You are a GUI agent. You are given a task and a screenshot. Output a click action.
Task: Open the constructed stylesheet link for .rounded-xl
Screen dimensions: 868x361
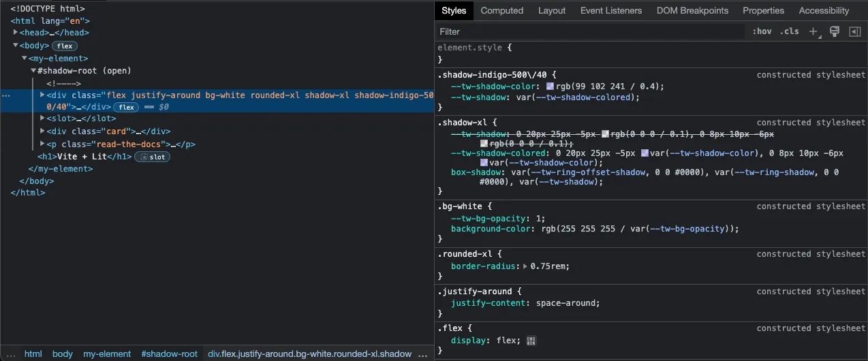pos(811,254)
